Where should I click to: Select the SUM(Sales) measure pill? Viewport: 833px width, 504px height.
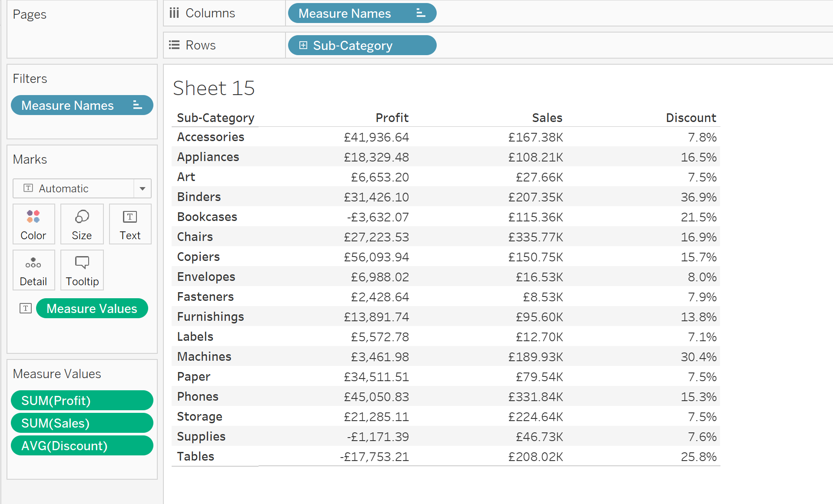[x=82, y=423]
